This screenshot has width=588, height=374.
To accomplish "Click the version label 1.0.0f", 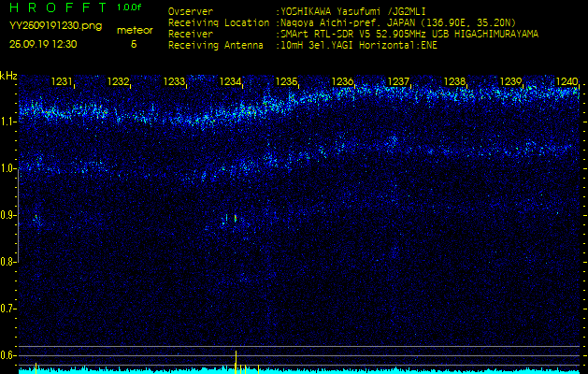I will click(130, 7).
